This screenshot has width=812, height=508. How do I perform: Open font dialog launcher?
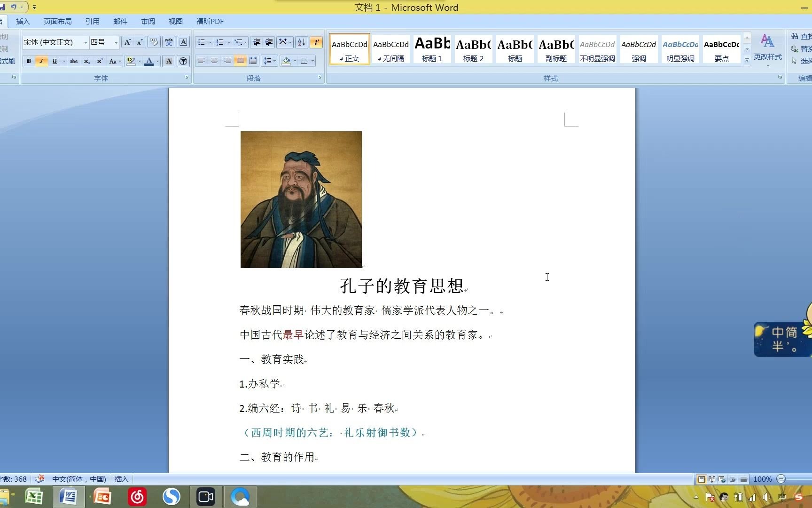(187, 77)
